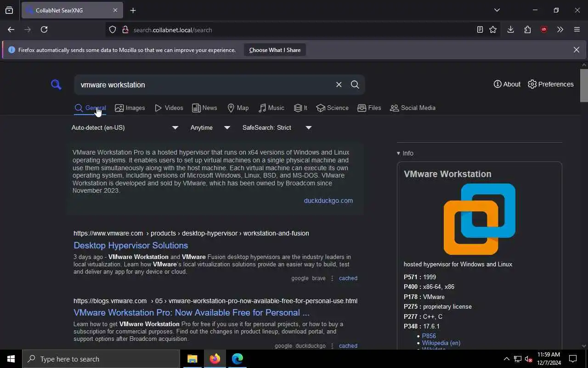Open search Preferences
This screenshot has height=368, width=588.
[551, 84]
